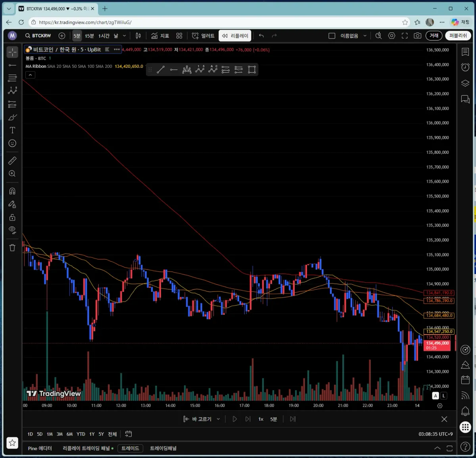
Task: Open the notifications bell icon
Action: pyautogui.click(x=465, y=411)
